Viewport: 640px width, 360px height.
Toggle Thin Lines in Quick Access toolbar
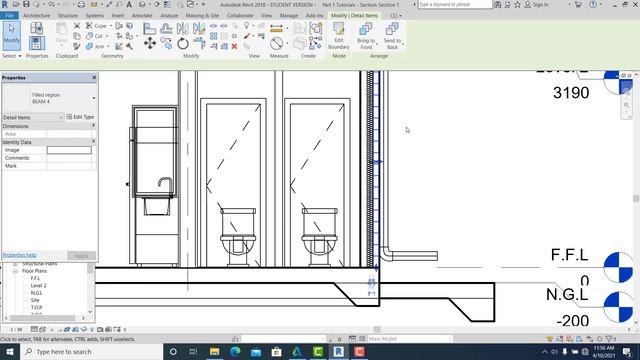[167, 4]
